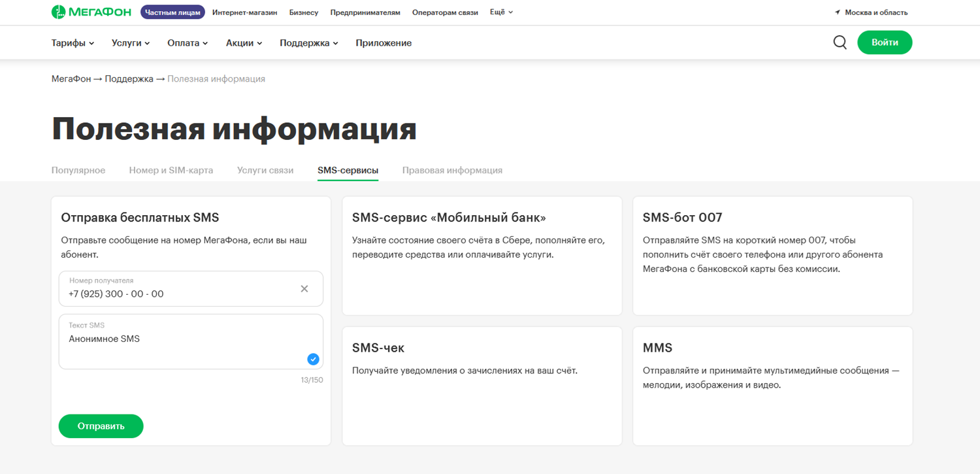Expand the Ещё top menu

point(502,12)
